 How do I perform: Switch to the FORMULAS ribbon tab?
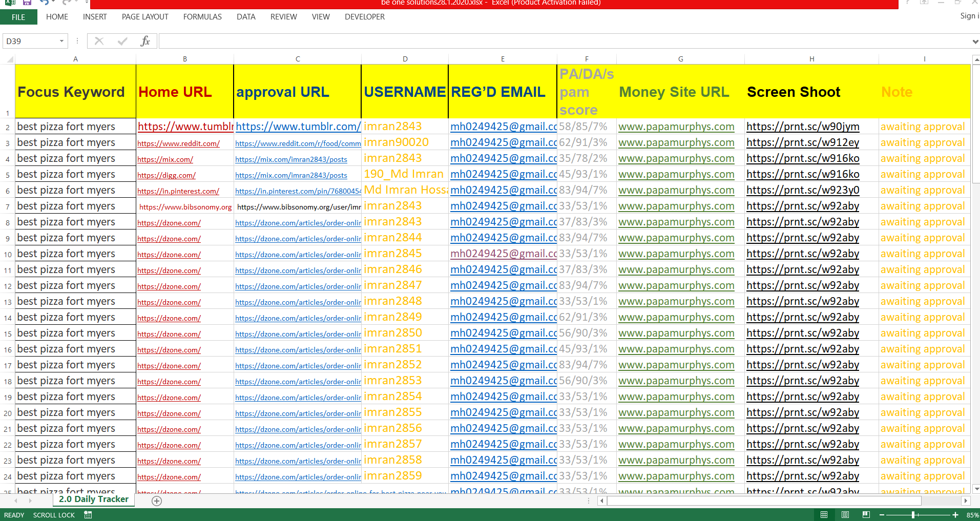[202, 17]
